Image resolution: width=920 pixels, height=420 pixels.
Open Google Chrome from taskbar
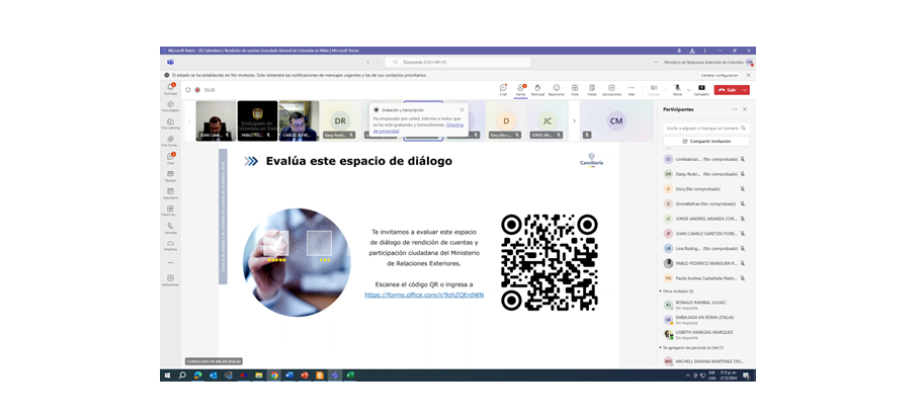pyautogui.click(x=274, y=375)
